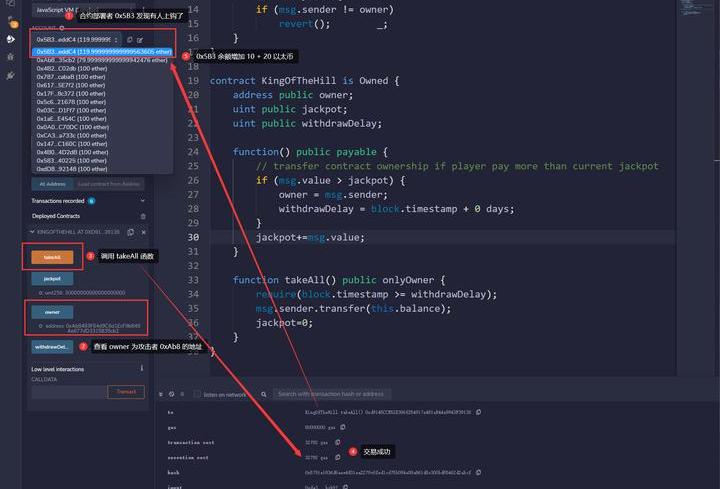Remove the KingOfTheHill deployed instance
Image resolution: width=720 pixels, height=489 pixels.
click(x=143, y=232)
